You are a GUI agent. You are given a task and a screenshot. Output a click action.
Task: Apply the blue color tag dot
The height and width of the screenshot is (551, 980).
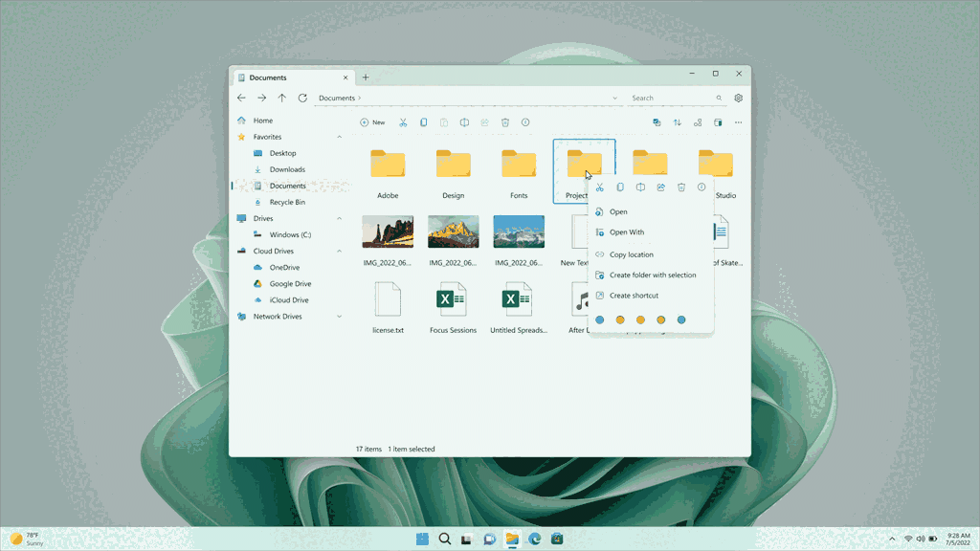click(599, 320)
